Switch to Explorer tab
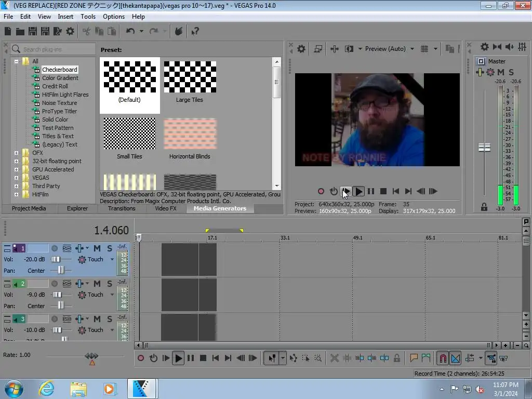Screen dimensions: 532x399 click(x=77, y=208)
